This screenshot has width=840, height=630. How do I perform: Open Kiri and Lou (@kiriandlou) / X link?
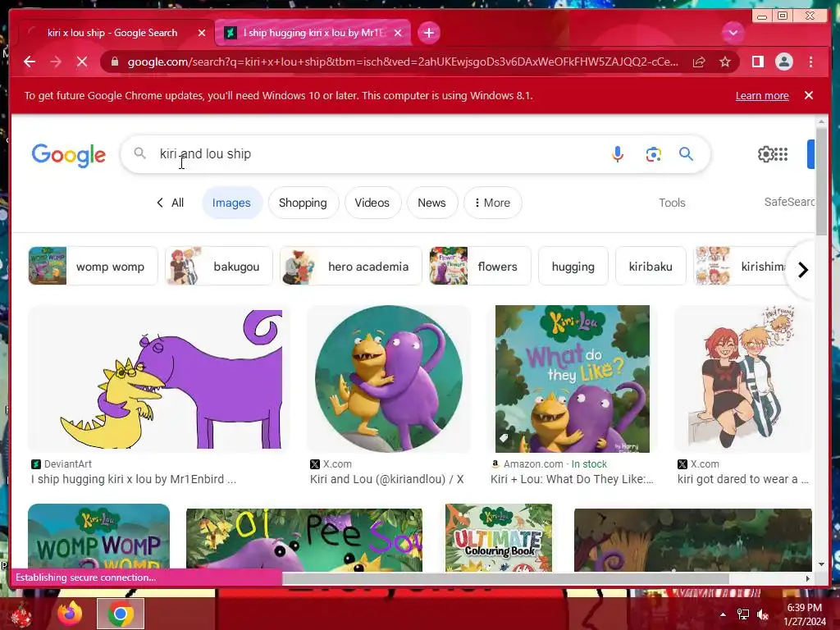tap(387, 479)
